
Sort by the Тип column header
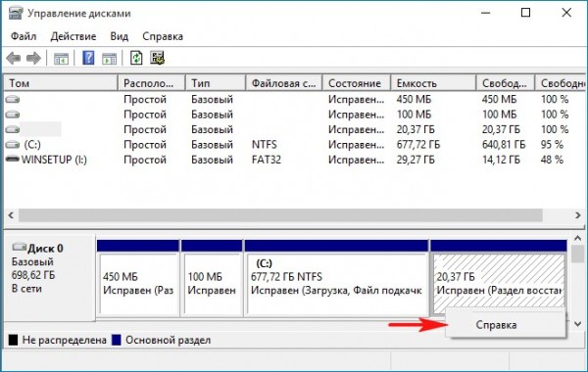pos(216,83)
